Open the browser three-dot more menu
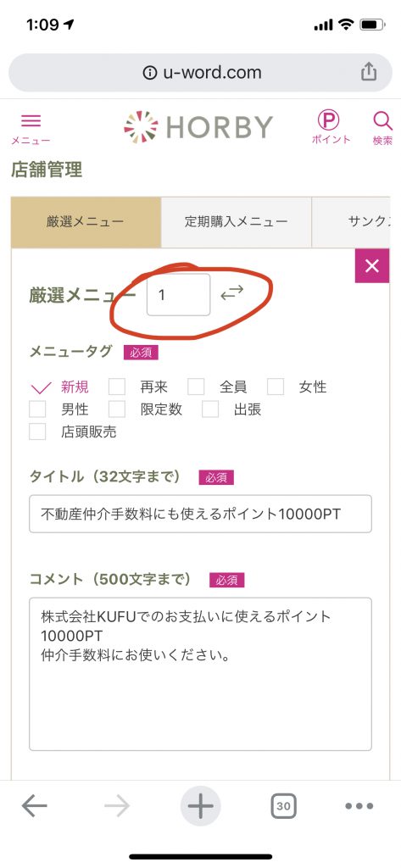The width and height of the screenshot is (401, 868). pyautogui.click(x=359, y=806)
